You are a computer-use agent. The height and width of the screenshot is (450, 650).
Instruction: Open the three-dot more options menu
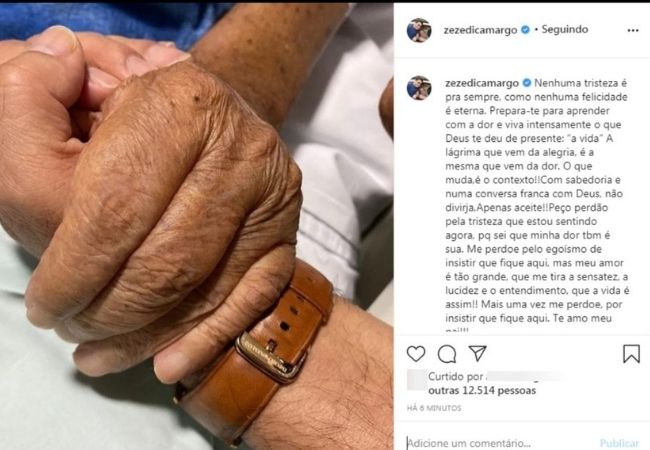coord(633,30)
